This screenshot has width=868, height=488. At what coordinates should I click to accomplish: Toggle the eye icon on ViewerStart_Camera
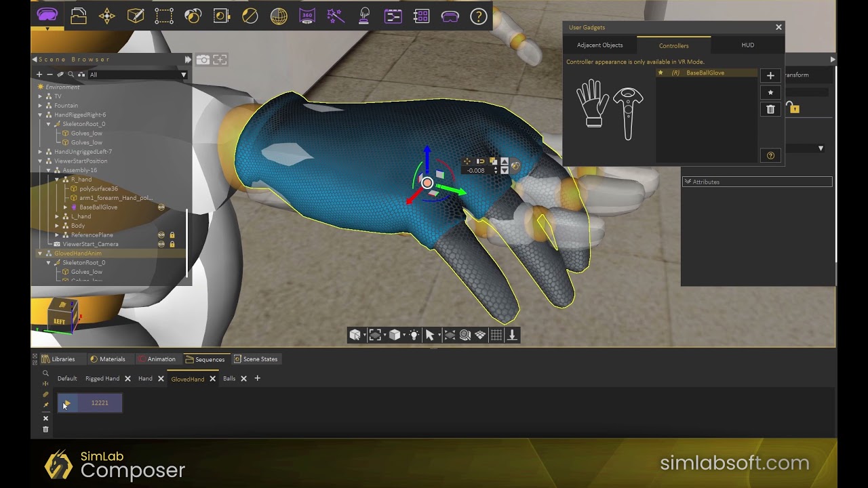tap(161, 244)
